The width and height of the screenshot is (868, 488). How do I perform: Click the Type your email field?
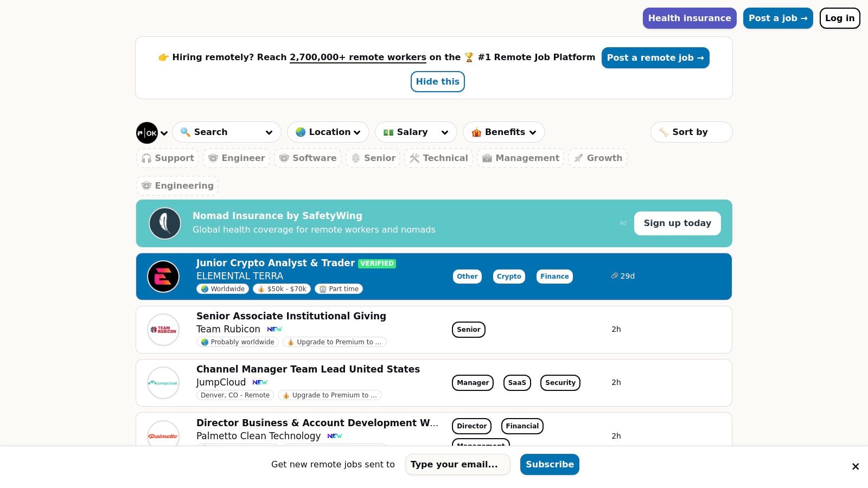coord(457,465)
